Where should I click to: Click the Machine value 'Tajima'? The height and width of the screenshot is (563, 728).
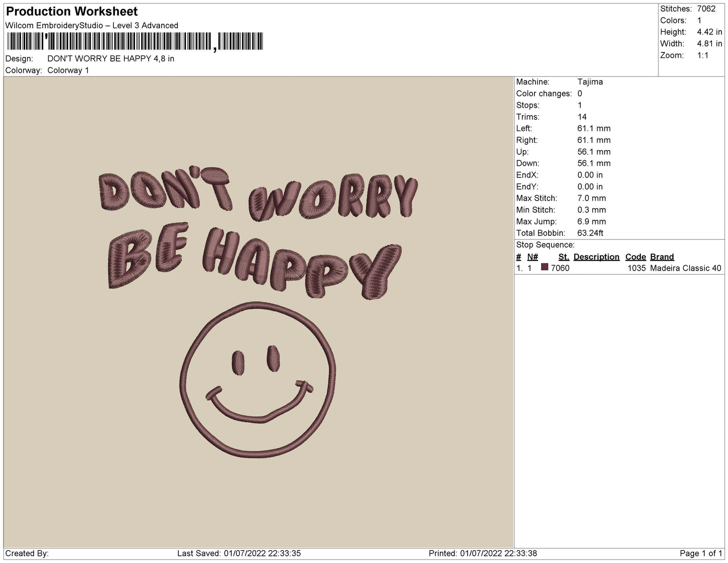coord(590,82)
